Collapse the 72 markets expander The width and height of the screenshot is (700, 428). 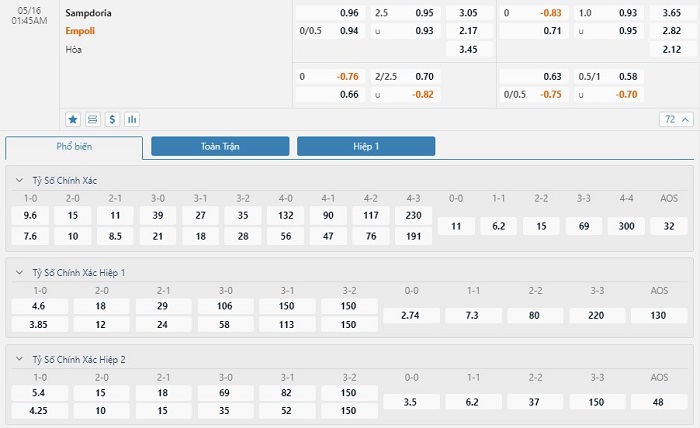676,120
